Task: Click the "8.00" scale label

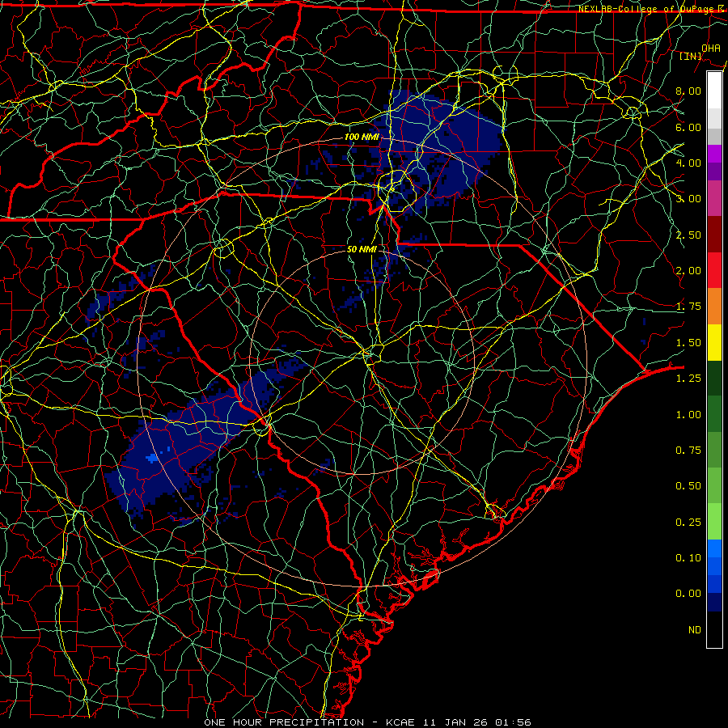Action: click(688, 91)
